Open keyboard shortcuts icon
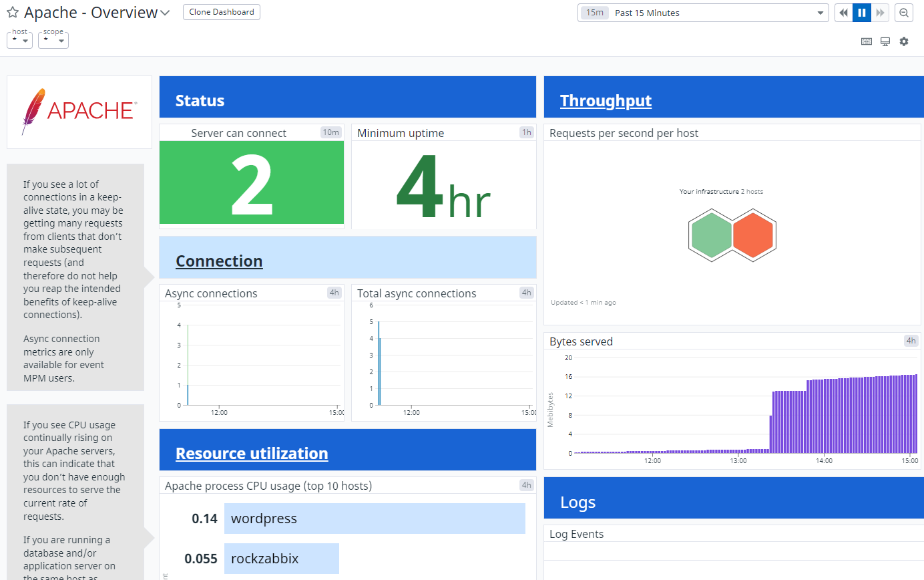The image size is (924, 580). 867,41
